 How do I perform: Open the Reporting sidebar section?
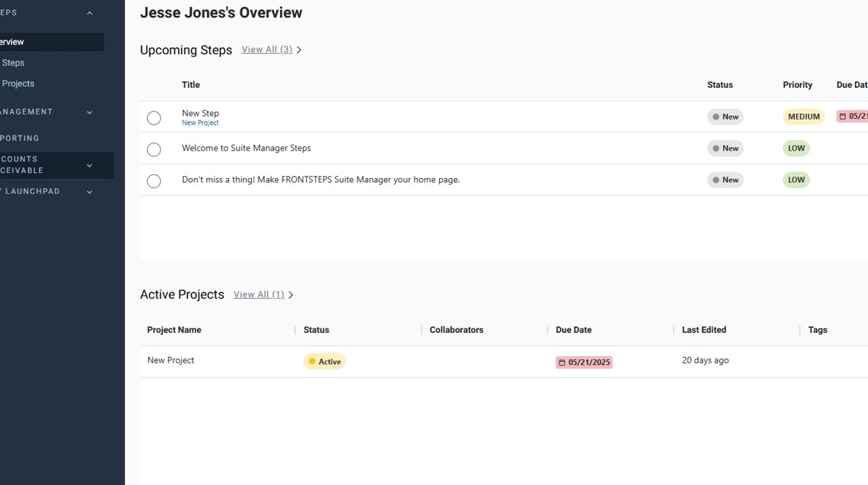20,138
